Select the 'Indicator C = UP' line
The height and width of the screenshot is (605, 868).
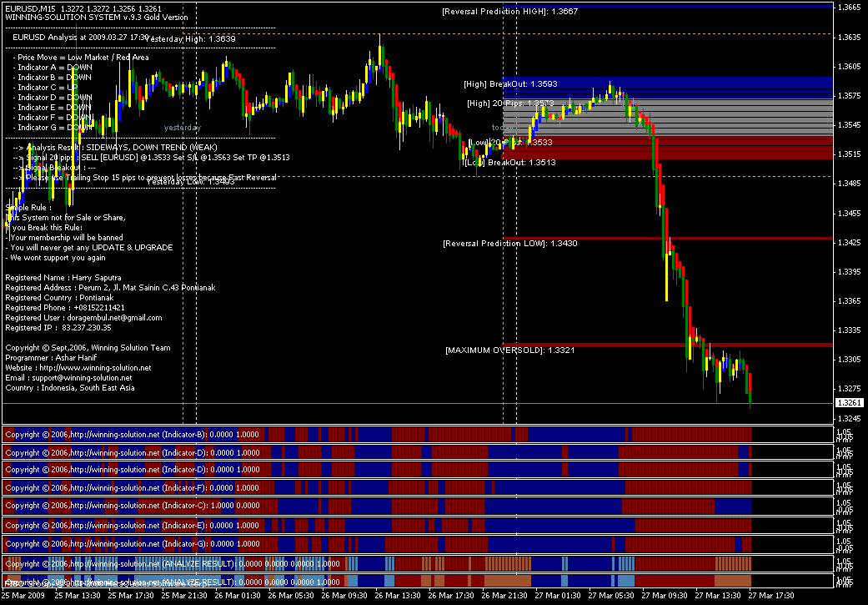pos(45,87)
